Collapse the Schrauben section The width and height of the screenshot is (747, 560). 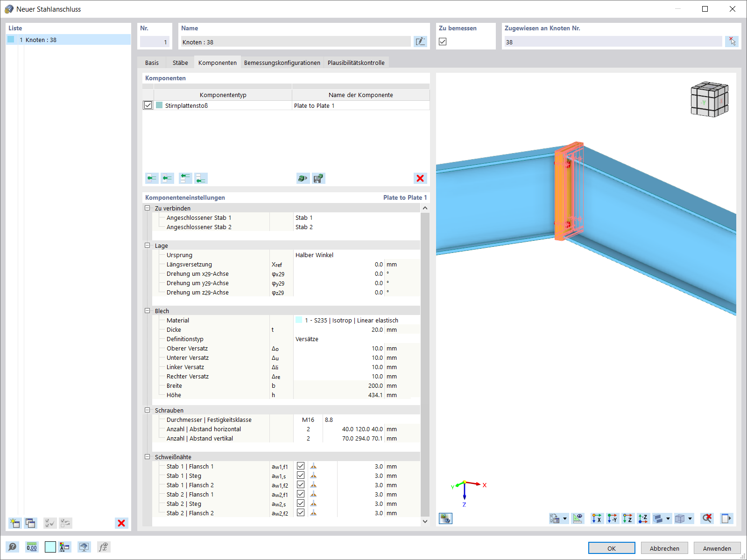148,410
